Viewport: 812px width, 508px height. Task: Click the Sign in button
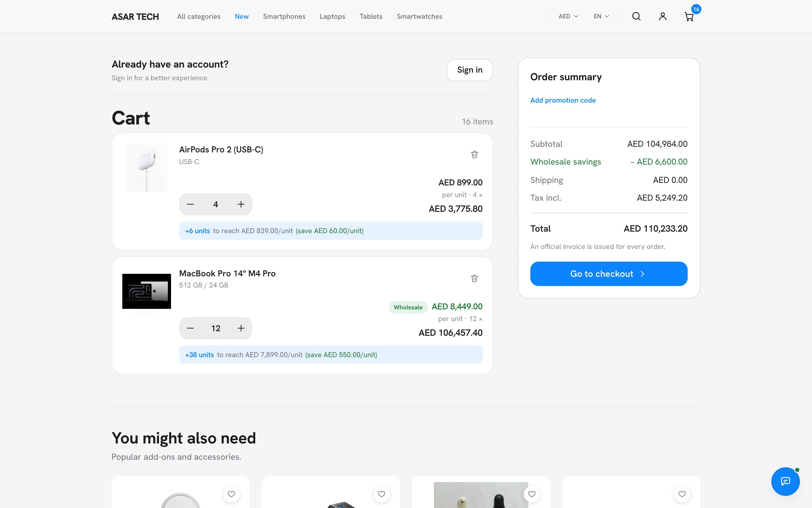pyautogui.click(x=470, y=70)
